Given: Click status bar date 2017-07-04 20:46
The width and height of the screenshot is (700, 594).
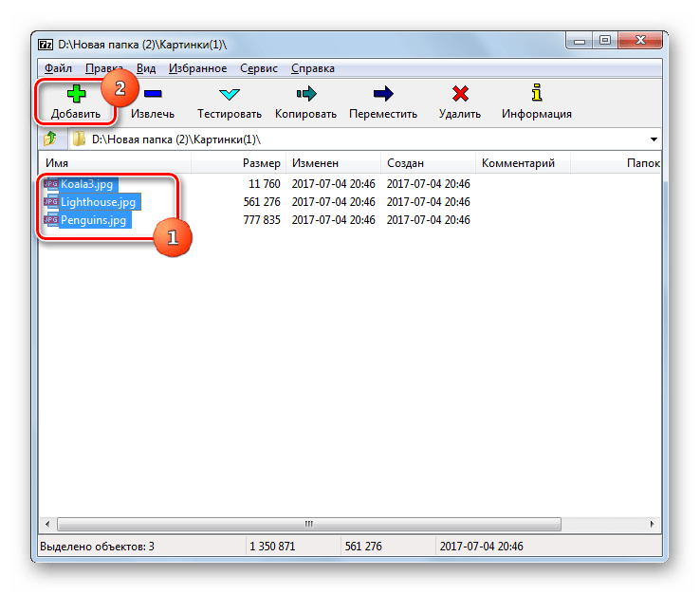Looking at the screenshot, I should (481, 547).
